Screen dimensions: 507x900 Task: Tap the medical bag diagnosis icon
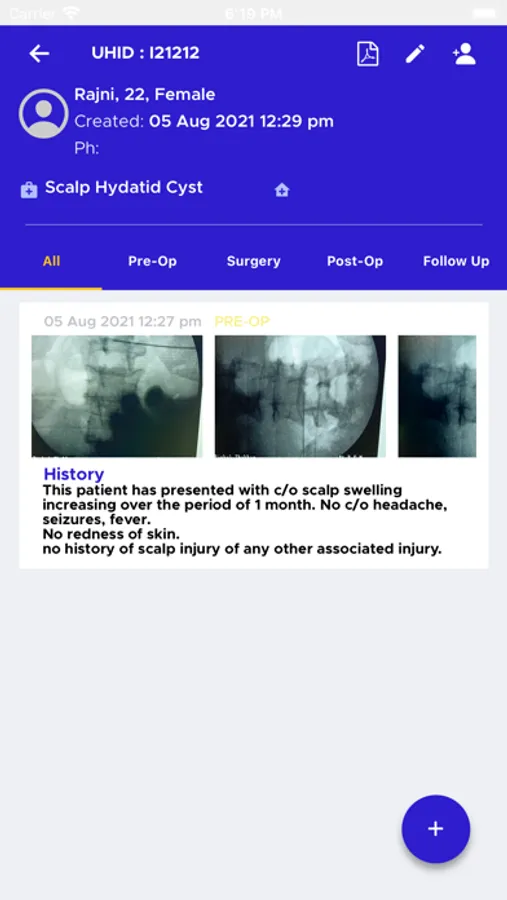tap(29, 189)
